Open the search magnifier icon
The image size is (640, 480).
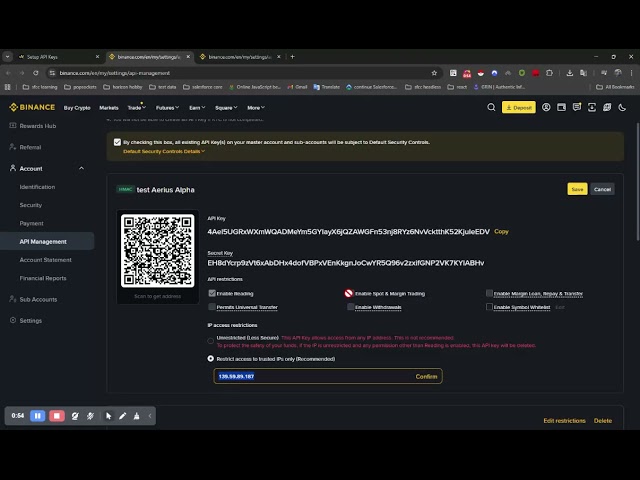(x=491, y=107)
